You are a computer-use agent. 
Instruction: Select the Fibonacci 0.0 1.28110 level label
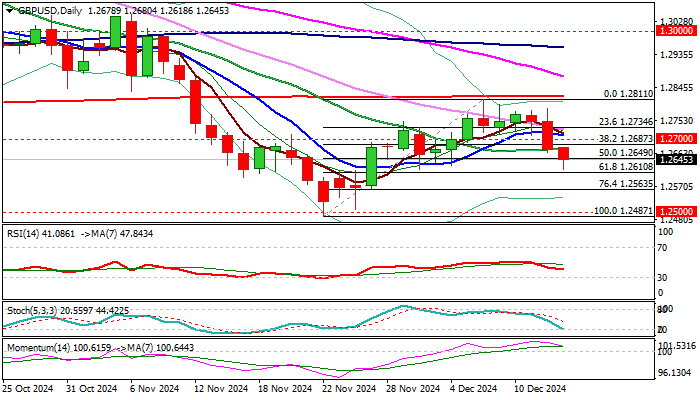pyautogui.click(x=629, y=94)
